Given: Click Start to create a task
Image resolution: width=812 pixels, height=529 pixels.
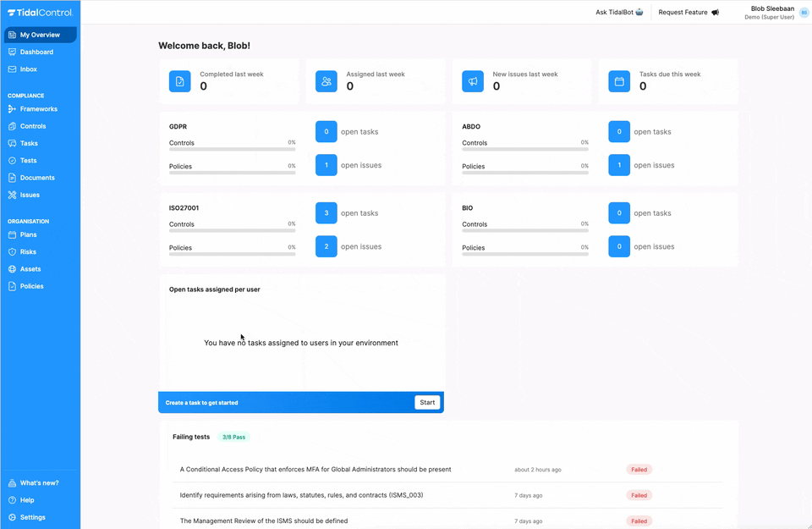Looking at the screenshot, I should (427, 402).
